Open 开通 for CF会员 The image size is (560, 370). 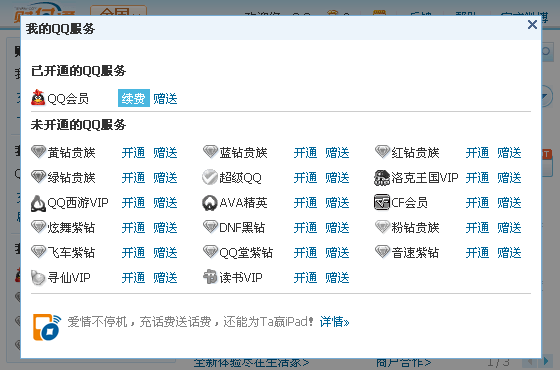pyautogui.click(x=478, y=203)
